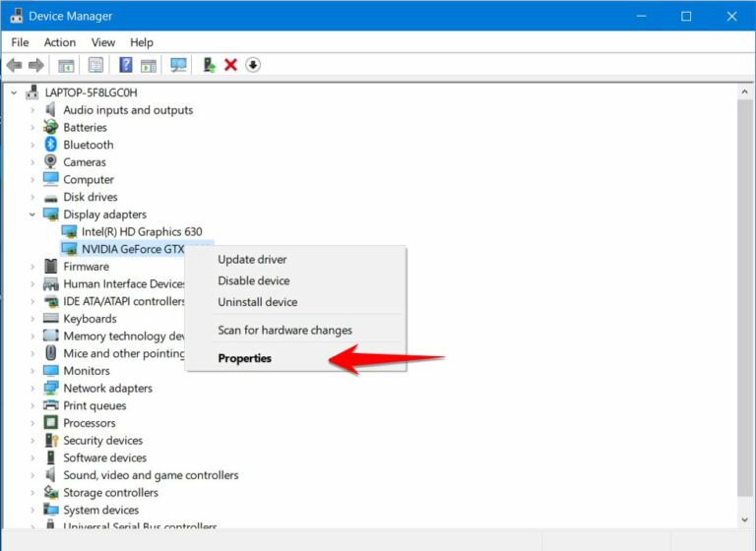Click the Cameras category icon in tree
Screen dimensions: 756x551
tap(51, 162)
